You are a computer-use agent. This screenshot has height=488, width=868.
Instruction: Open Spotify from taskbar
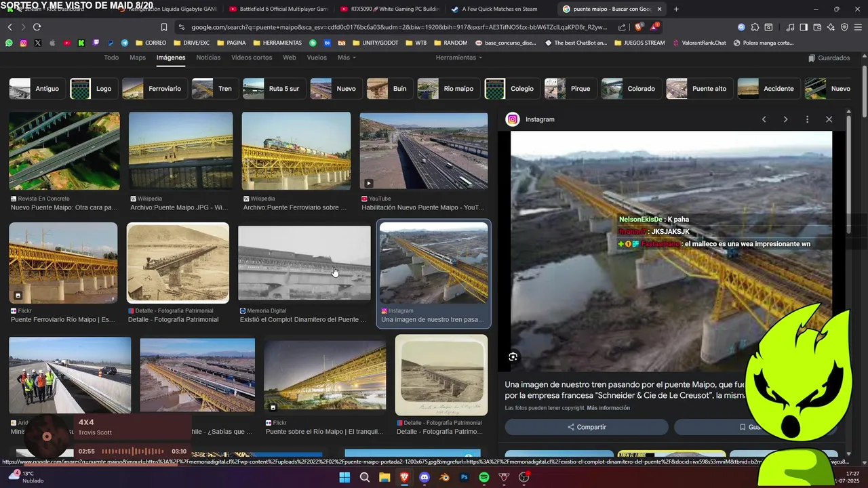484,477
